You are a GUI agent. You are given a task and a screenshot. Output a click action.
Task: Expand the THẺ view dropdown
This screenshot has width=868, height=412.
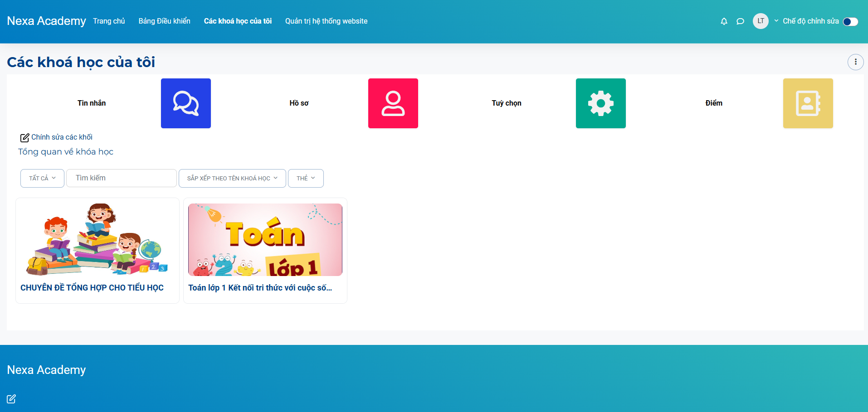pyautogui.click(x=306, y=178)
